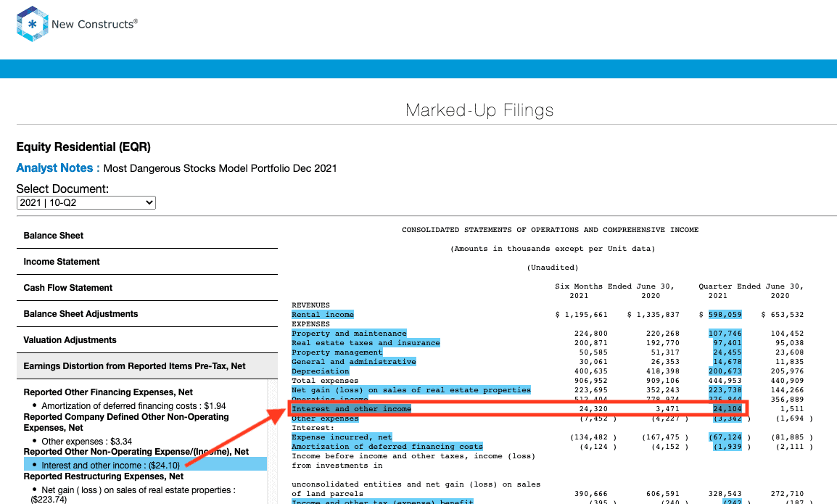The height and width of the screenshot is (504, 837).
Task: Click highlighted value 24,455
Action: coord(727,352)
